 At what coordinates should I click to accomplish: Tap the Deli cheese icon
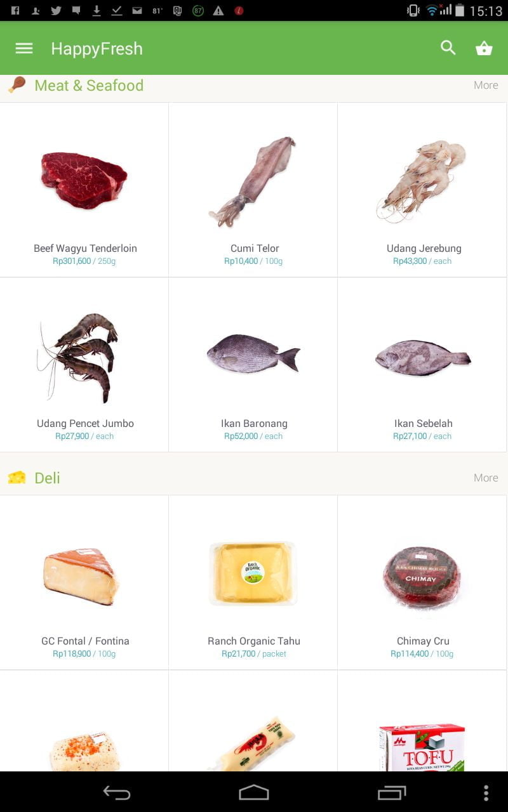pos(17,478)
